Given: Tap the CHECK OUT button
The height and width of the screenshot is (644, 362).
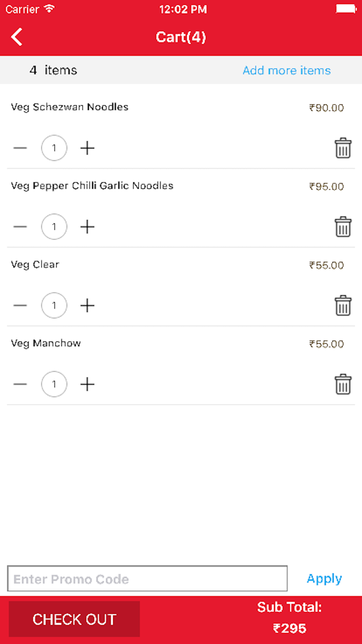Looking at the screenshot, I should click(74, 619).
